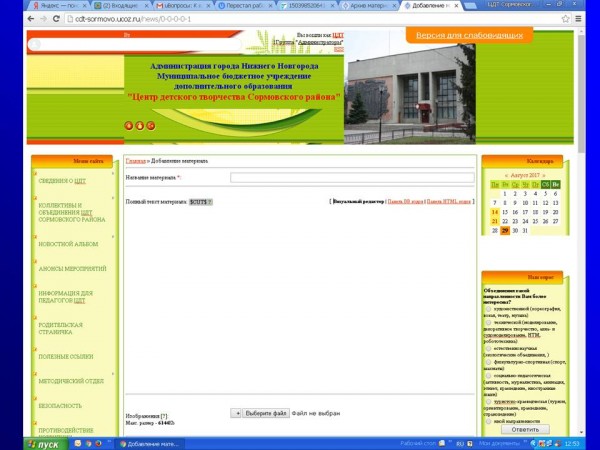Click the site search field in header

[135, 45]
